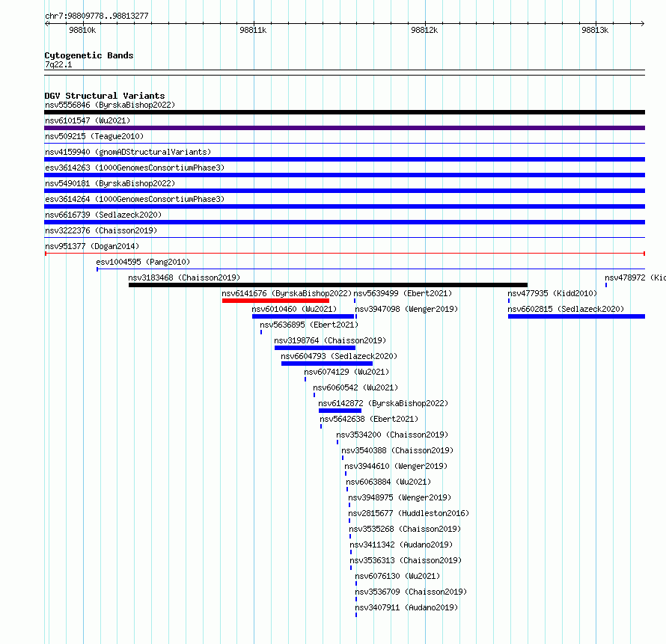Select nsv3944610 (Wenger2019) label
The width and height of the screenshot is (666, 644).
point(396,466)
